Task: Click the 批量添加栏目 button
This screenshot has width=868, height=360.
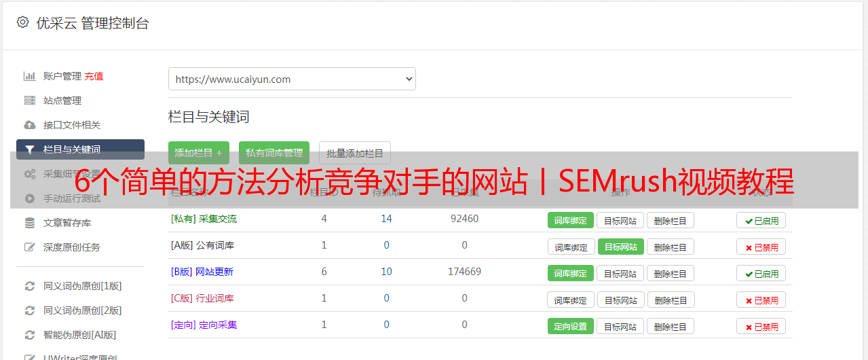Action: 355,153
